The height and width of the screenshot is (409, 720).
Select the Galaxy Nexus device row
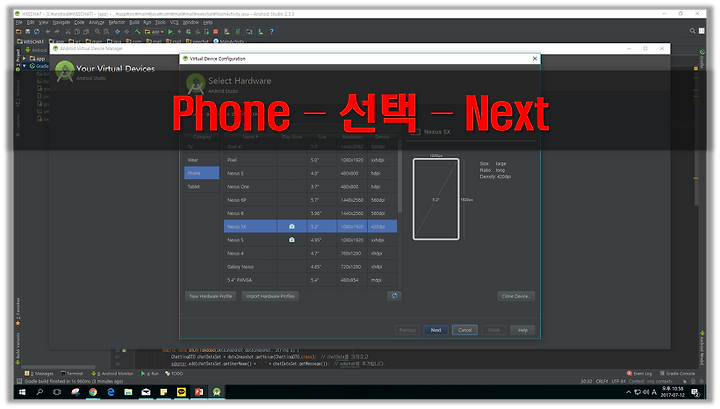click(310, 266)
